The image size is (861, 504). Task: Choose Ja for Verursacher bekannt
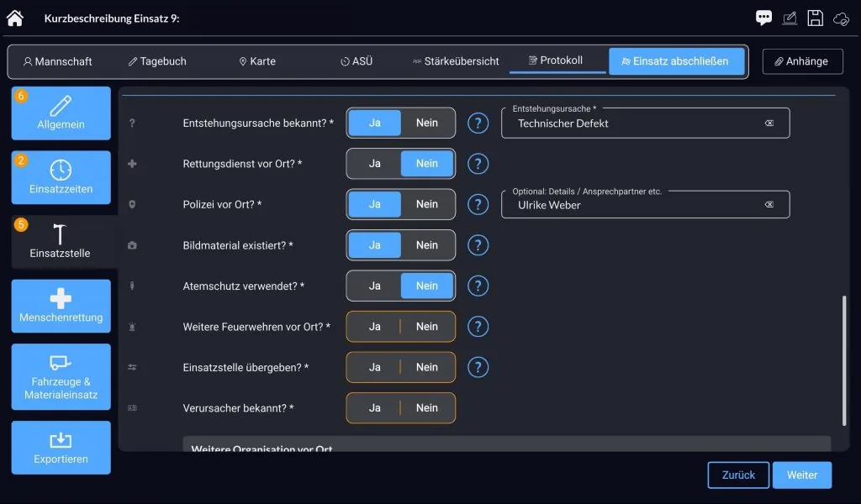[374, 407]
